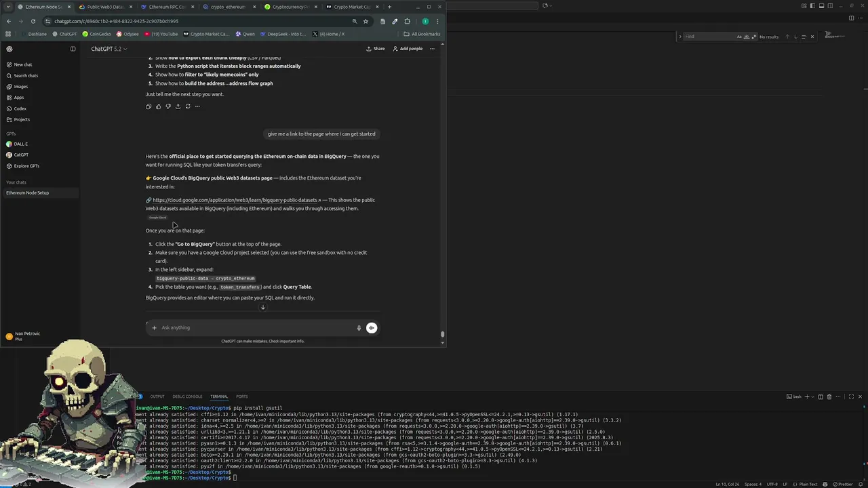This screenshot has height=488, width=868.
Task: Start voice mode from the composer
Action: 372,328
